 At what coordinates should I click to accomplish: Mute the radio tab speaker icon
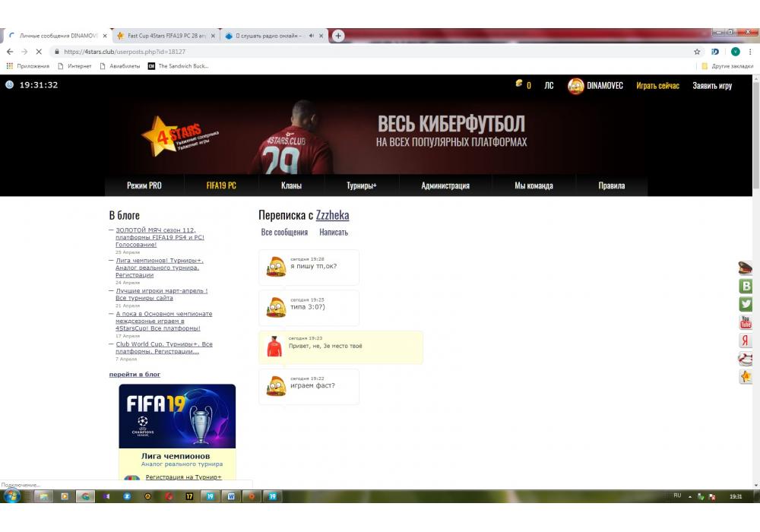pyautogui.click(x=312, y=36)
